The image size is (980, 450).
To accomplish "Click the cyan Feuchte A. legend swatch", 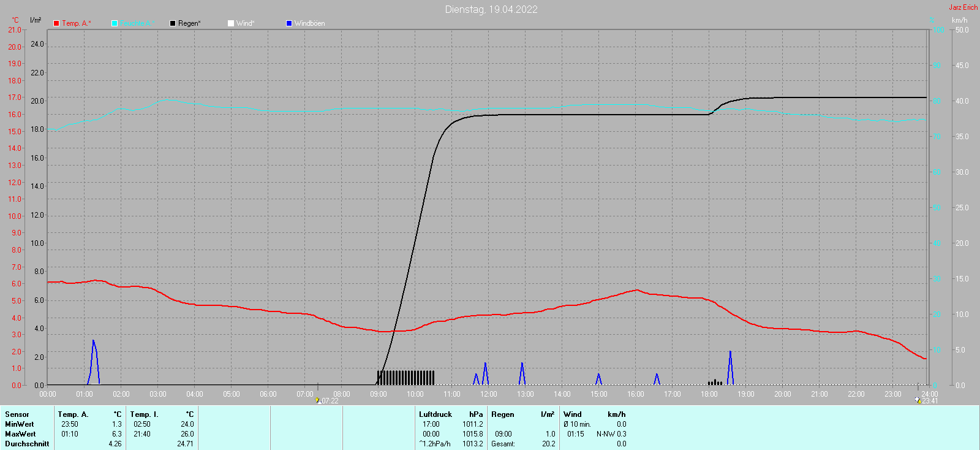I will coord(115,23).
